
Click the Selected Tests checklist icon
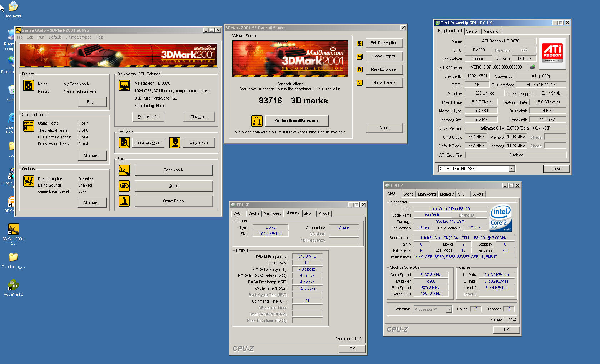click(29, 126)
